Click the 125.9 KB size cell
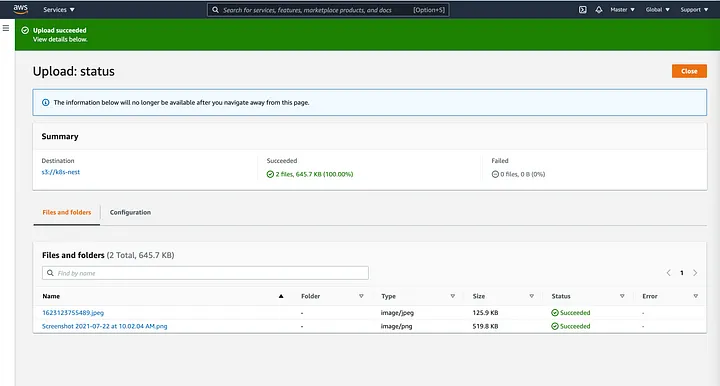The height and width of the screenshot is (386, 720). click(x=485, y=313)
